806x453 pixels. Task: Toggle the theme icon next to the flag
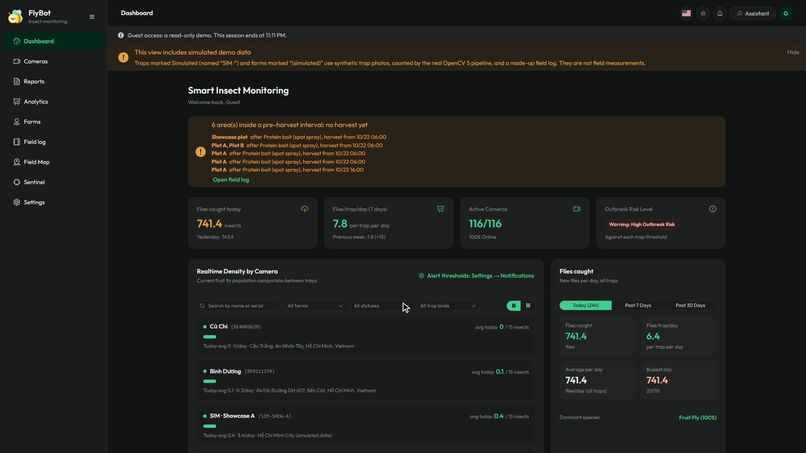click(703, 13)
